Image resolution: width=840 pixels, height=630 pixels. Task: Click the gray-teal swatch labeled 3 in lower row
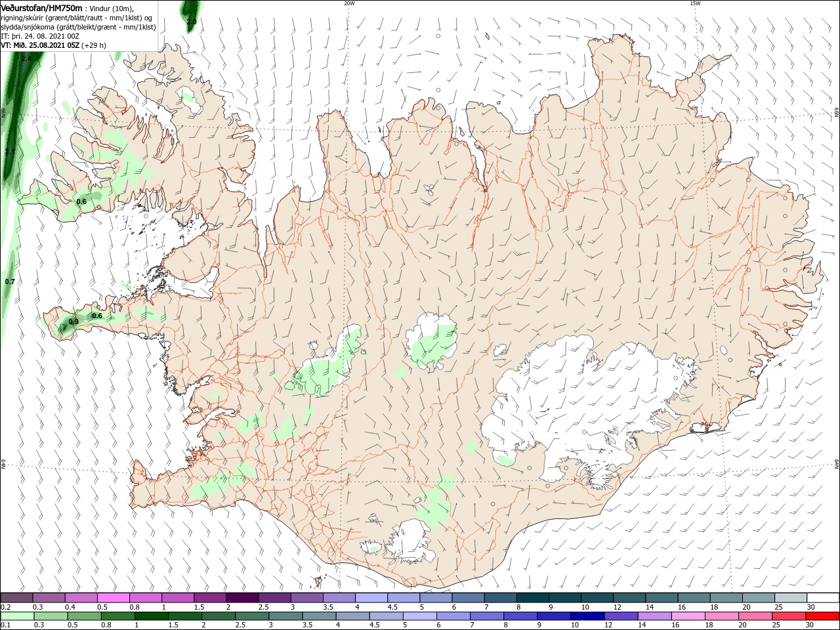[x=285, y=616]
